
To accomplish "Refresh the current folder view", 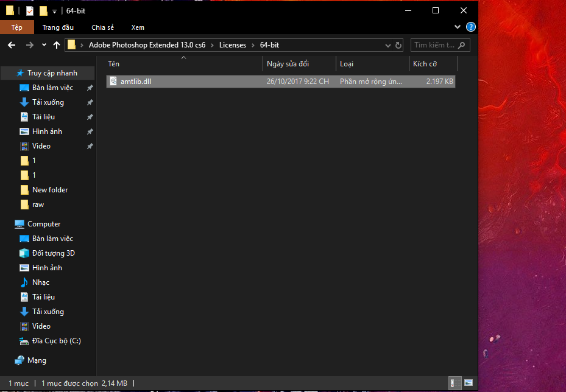I will pos(398,45).
